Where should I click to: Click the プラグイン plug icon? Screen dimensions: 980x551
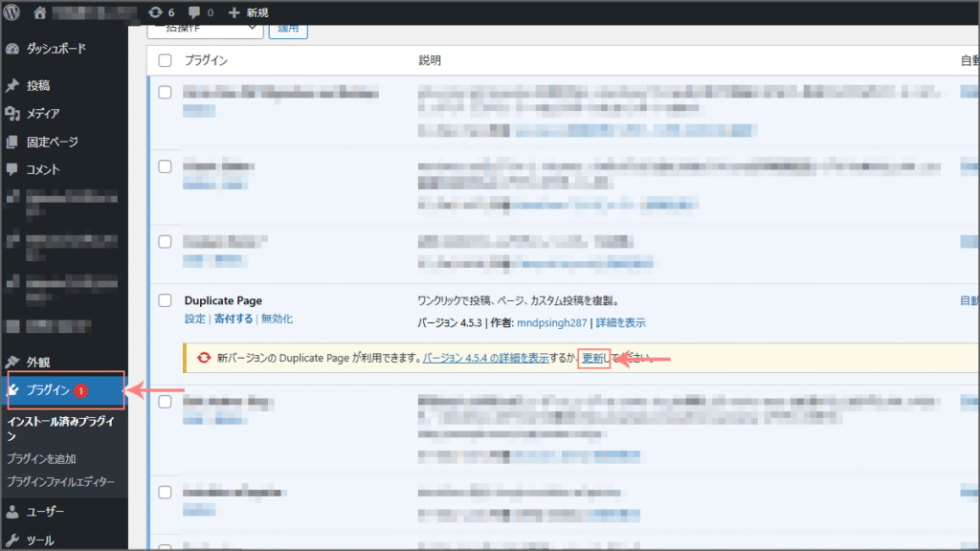click(x=13, y=390)
